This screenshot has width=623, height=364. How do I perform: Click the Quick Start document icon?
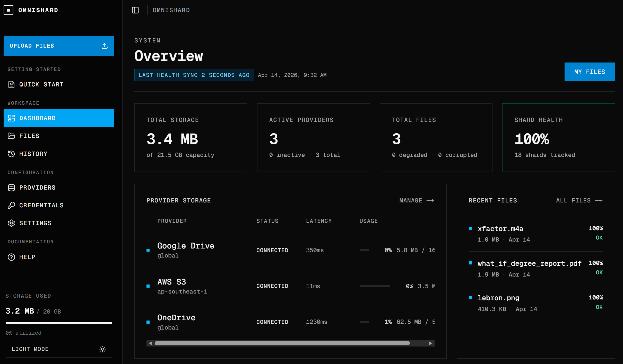pos(11,84)
